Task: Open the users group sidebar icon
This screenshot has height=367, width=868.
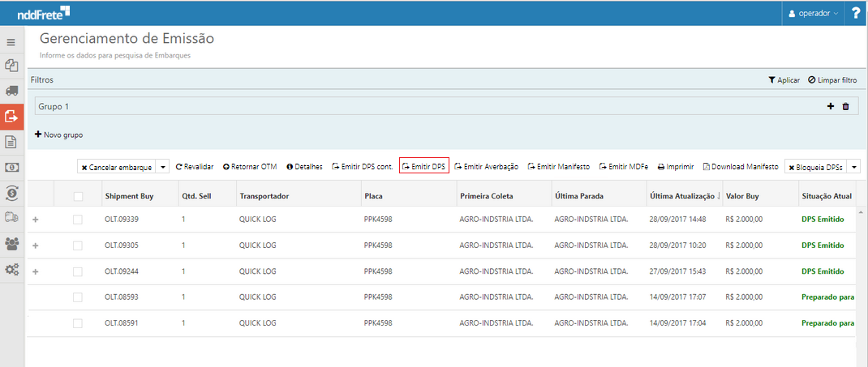Action: tap(12, 243)
